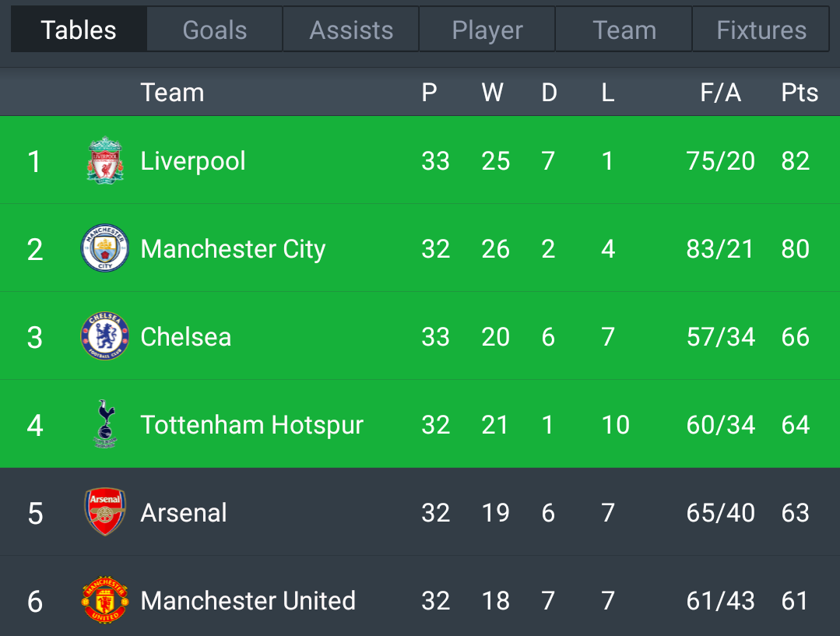The image size is (840, 636).
Task: Click the F/A column header
Action: coord(721,93)
